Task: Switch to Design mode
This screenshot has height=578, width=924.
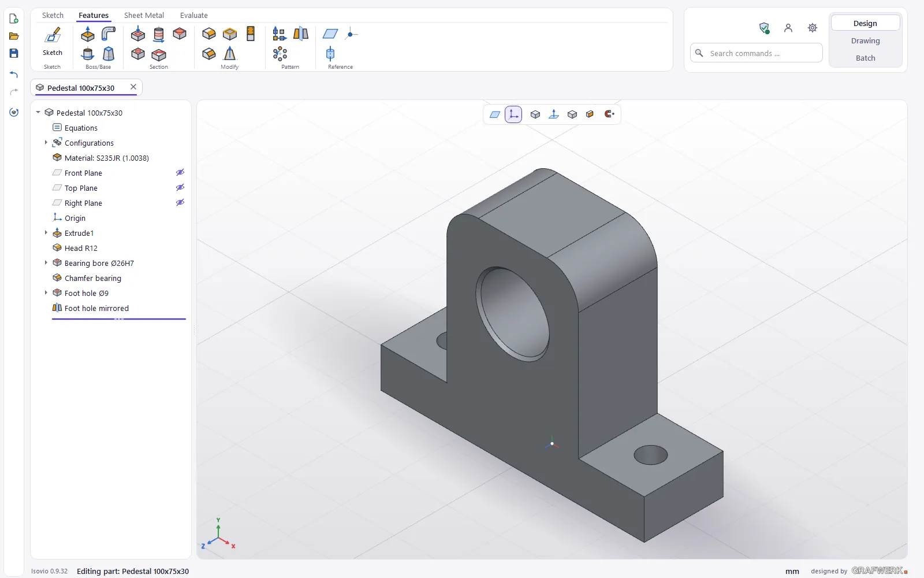Action: [x=865, y=23]
